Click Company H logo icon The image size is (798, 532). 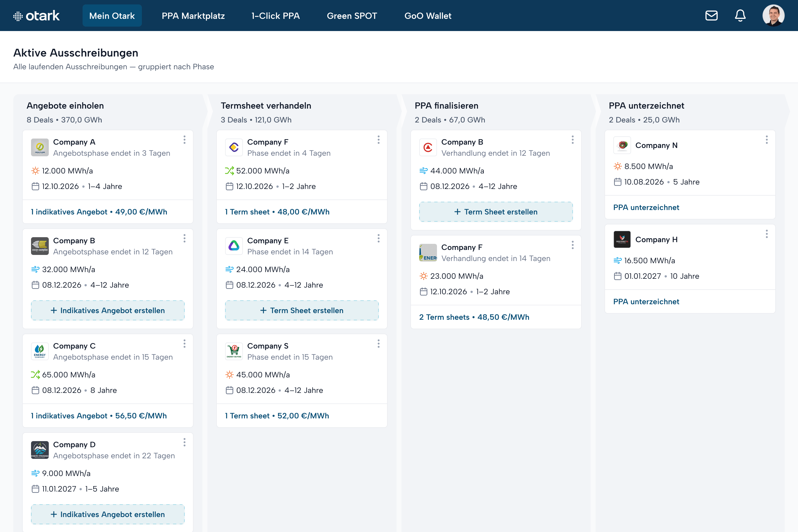point(622,239)
